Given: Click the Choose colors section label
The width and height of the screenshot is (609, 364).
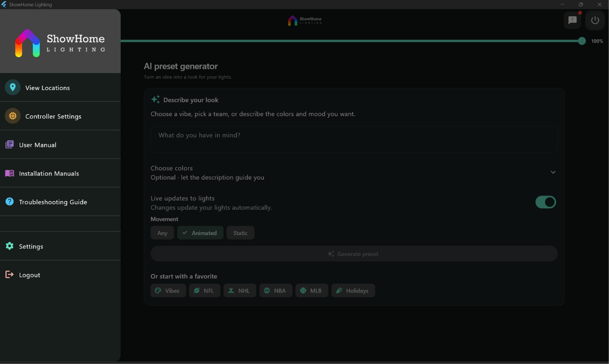Looking at the screenshot, I should pyautogui.click(x=172, y=168).
